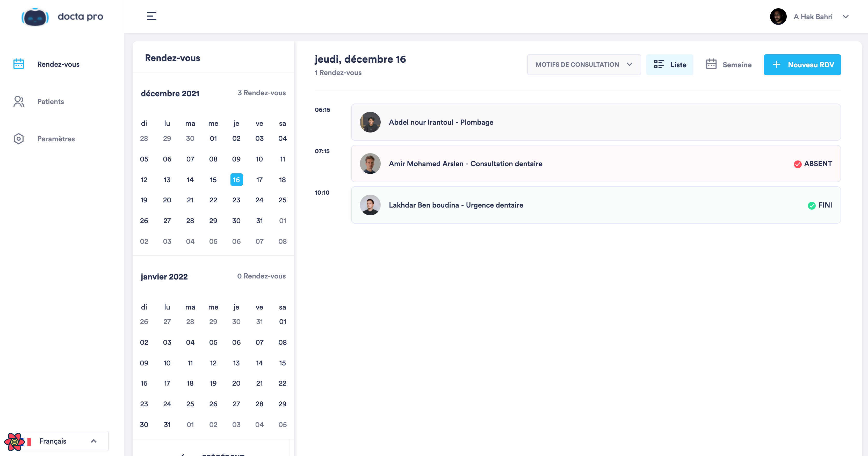
Task: Open Patients menu item label
Action: coord(50,102)
